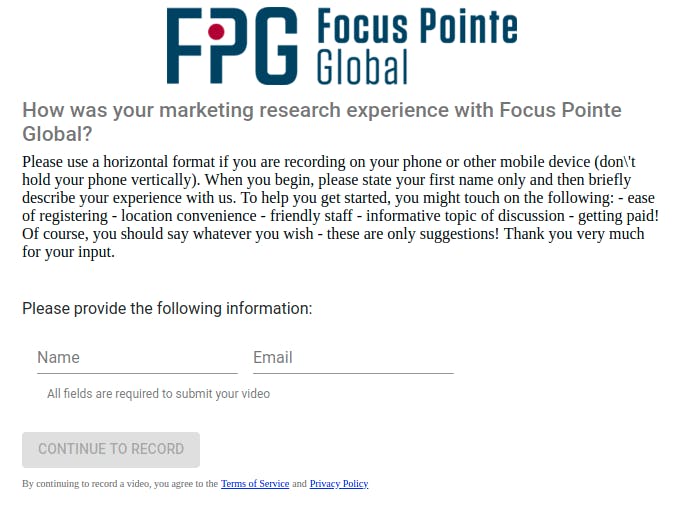Click the "Focus Pointe" logo wordmark
This screenshot has height=511, width=676.
[x=416, y=28]
